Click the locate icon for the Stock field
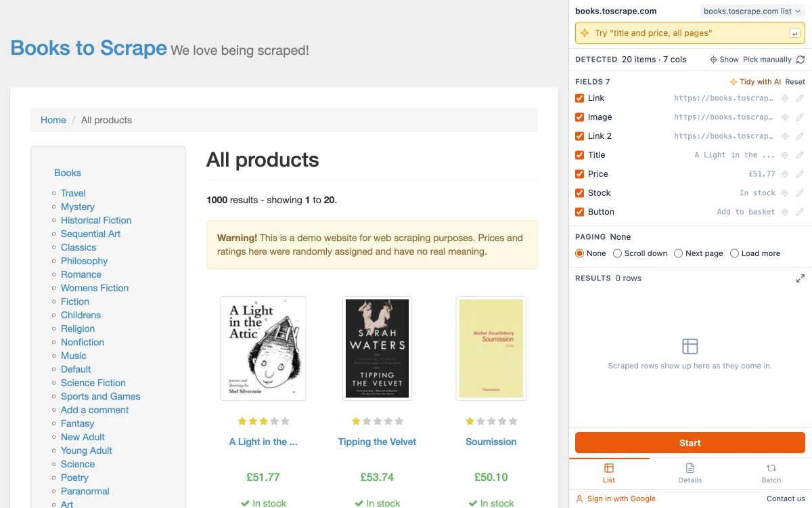This screenshot has width=812, height=508. pos(785,193)
